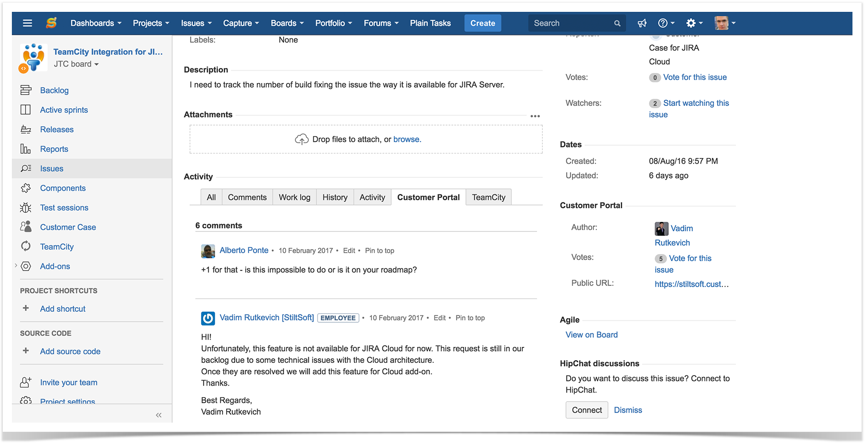This screenshot has width=868, height=445.
Task: Click the search magnifier icon
Action: pyautogui.click(x=617, y=23)
